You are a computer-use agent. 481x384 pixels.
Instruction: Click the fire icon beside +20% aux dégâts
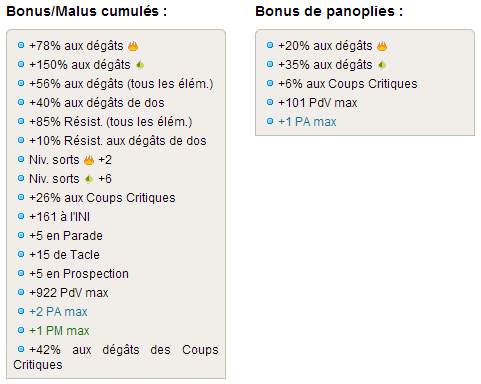click(382, 46)
